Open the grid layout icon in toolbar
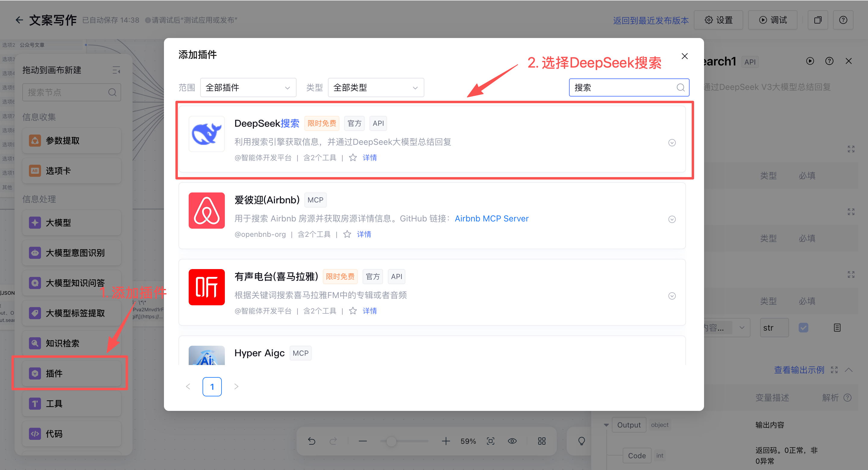 pos(542,441)
